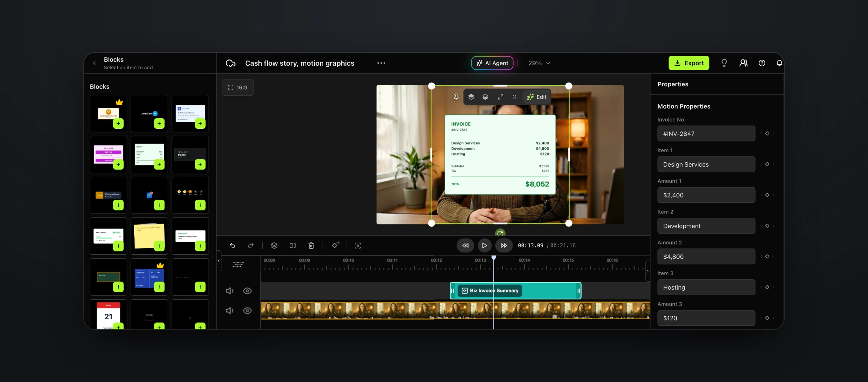Screen dimensions: 868x382
Task: Click the add keyframe icon in timeline toolbar
Action: [336, 245]
